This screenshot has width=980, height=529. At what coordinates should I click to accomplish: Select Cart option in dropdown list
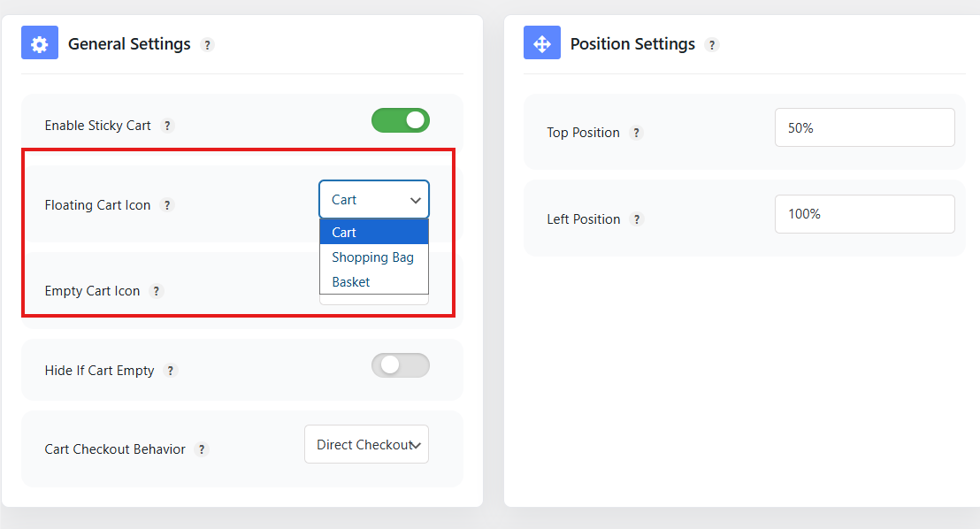click(374, 232)
